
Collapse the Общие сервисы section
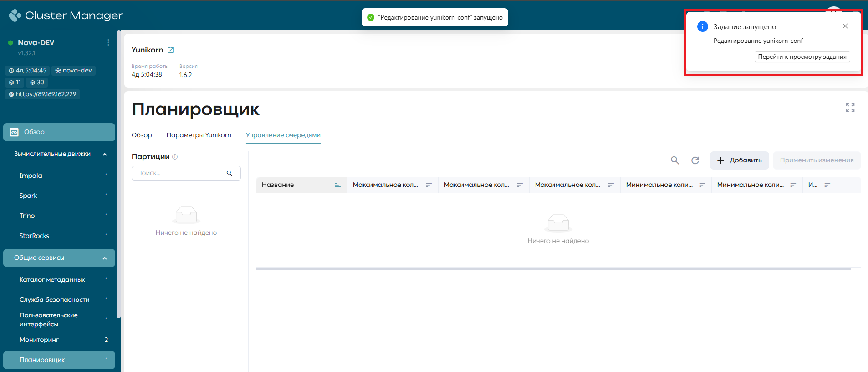tap(105, 258)
